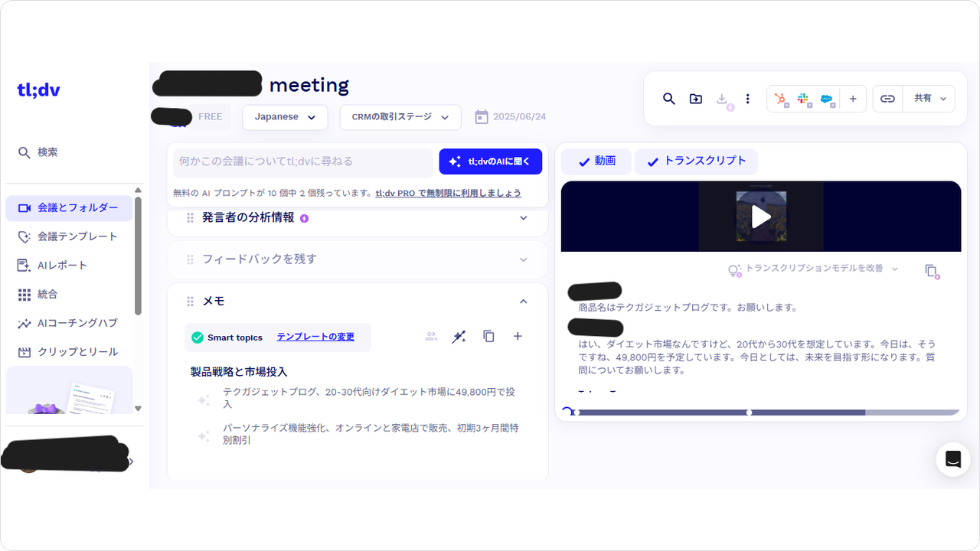Open クリップとリール in sidebar
Screen dimensions: 980x551
coord(69,352)
